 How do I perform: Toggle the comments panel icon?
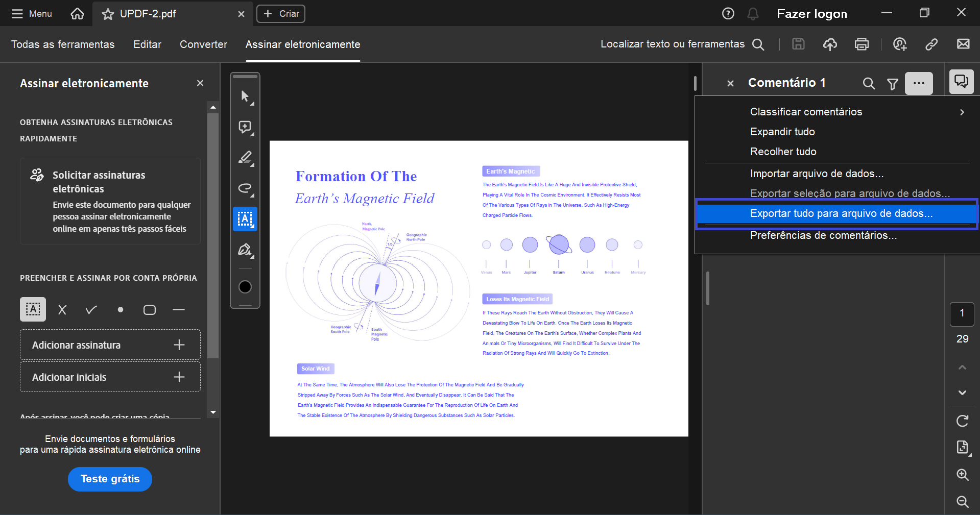961,82
